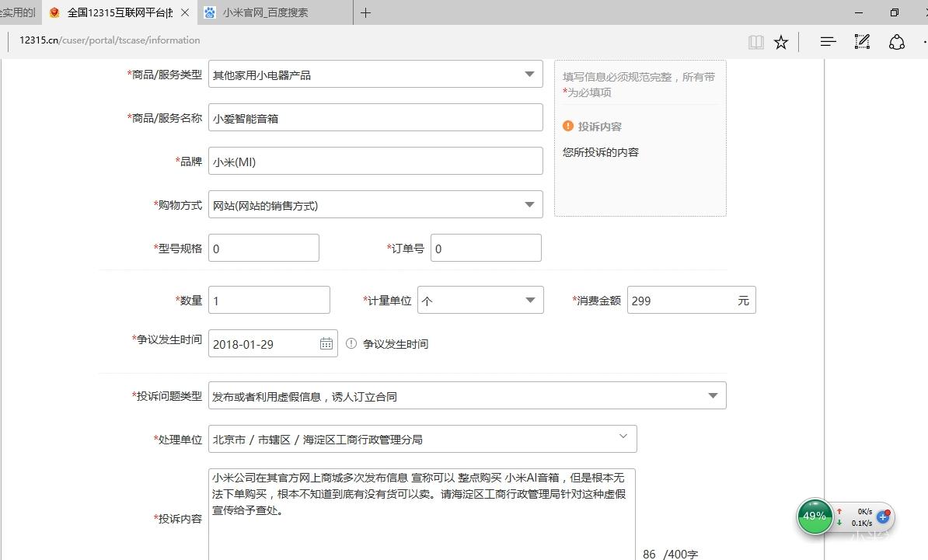Add this page to favorites via the star
This screenshot has height=560, width=928.
781,41
